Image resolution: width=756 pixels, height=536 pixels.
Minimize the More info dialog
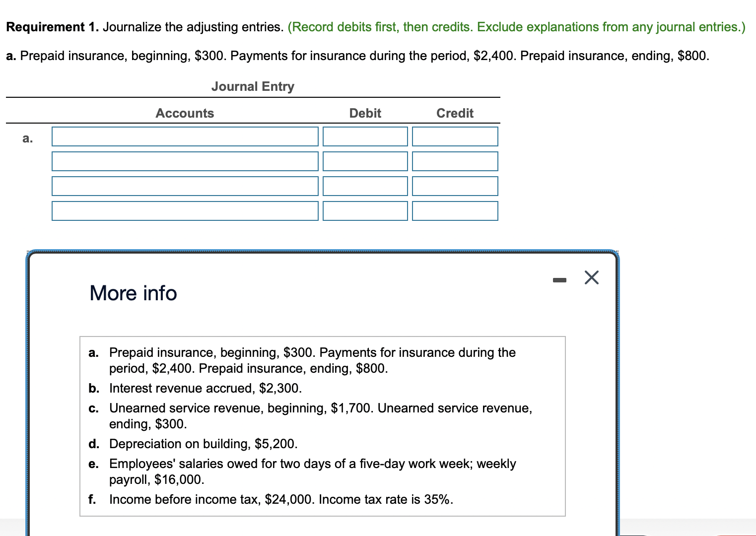coord(560,279)
